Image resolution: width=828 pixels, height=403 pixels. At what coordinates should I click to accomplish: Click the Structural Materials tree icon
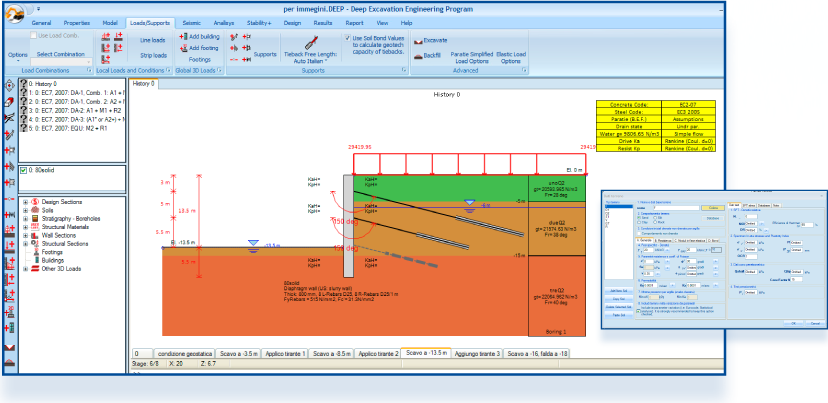(35, 227)
